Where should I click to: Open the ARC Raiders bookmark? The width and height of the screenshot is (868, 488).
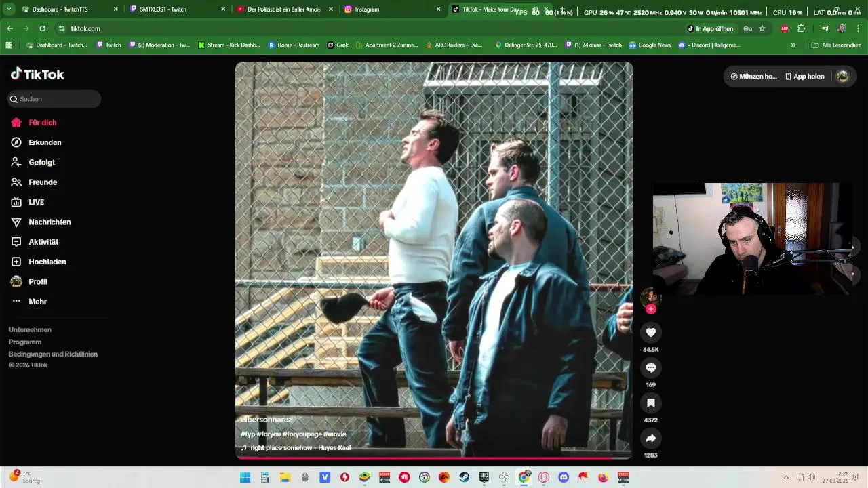coord(454,45)
